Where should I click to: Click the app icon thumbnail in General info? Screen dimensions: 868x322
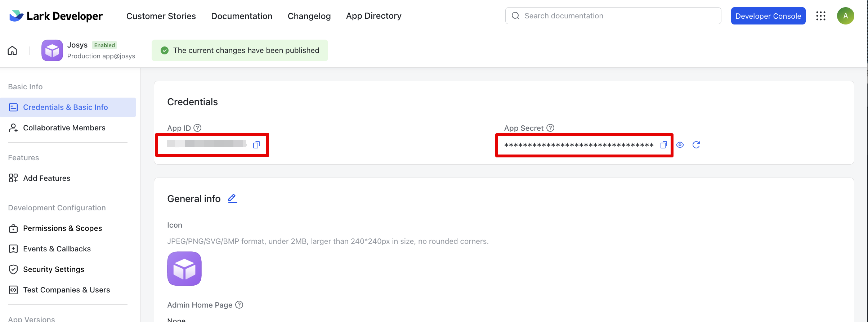click(184, 269)
